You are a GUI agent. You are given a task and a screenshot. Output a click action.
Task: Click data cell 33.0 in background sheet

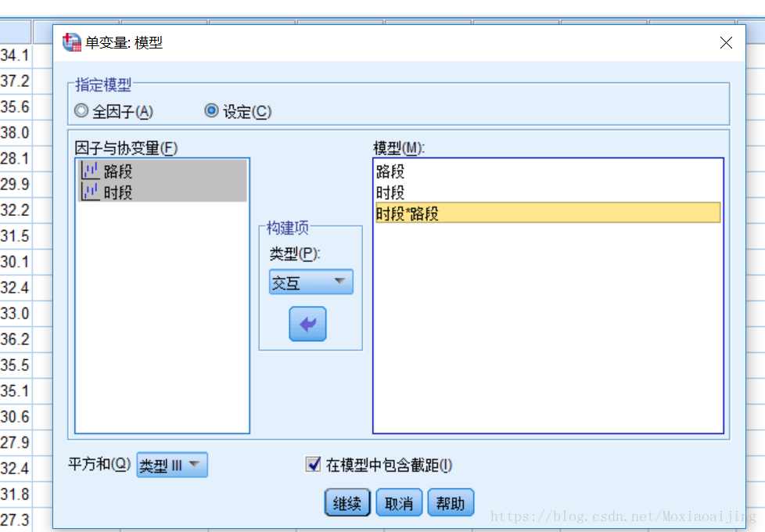coord(15,314)
